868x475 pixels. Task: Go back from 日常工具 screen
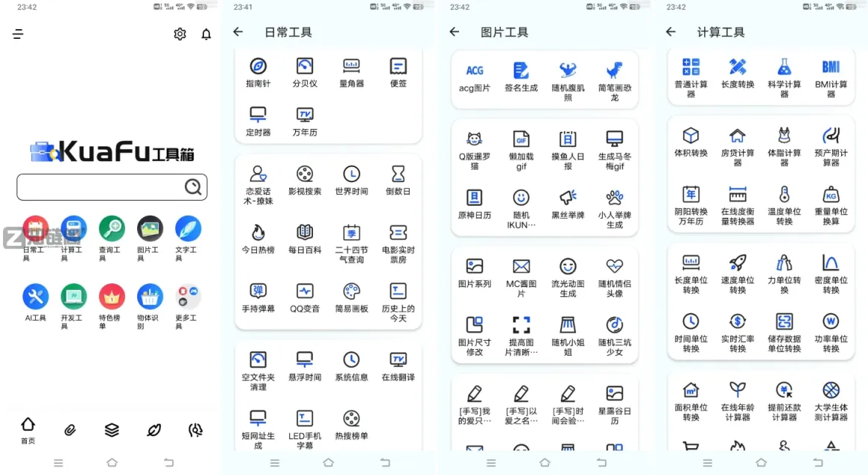coord(238,32)
